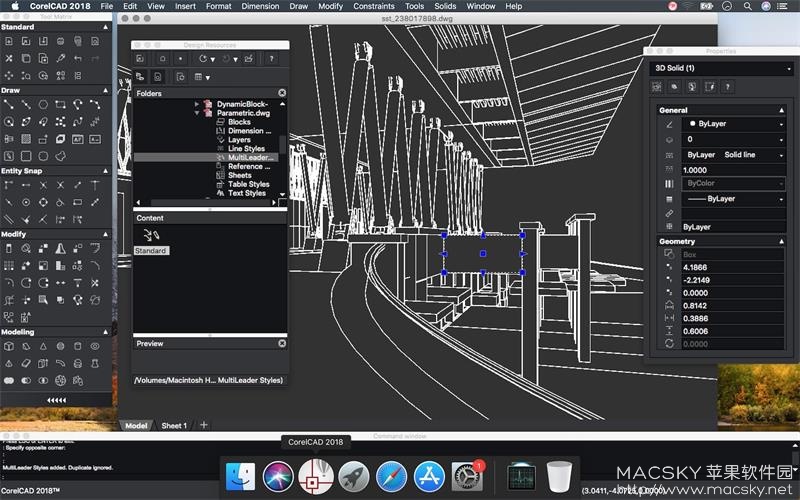Open System Preferences from the Dock

(466, 477)
